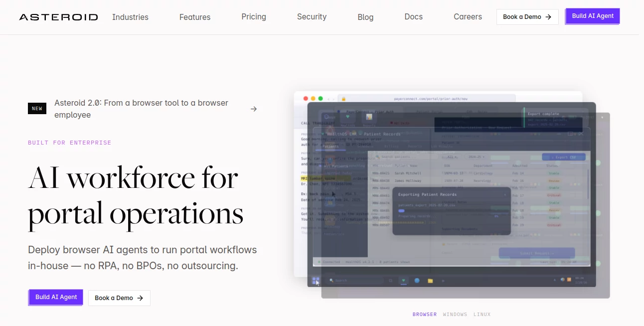The width and height of the screenshot is (644, 326).
Task: Click the "BUILT FOR ENTERPRISE" label
Action: tap(70, 143)
